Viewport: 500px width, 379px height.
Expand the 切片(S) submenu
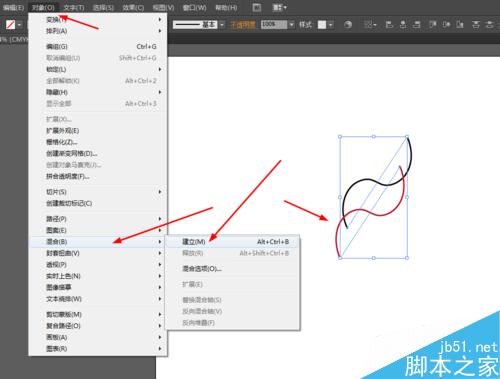pos(98,192)
